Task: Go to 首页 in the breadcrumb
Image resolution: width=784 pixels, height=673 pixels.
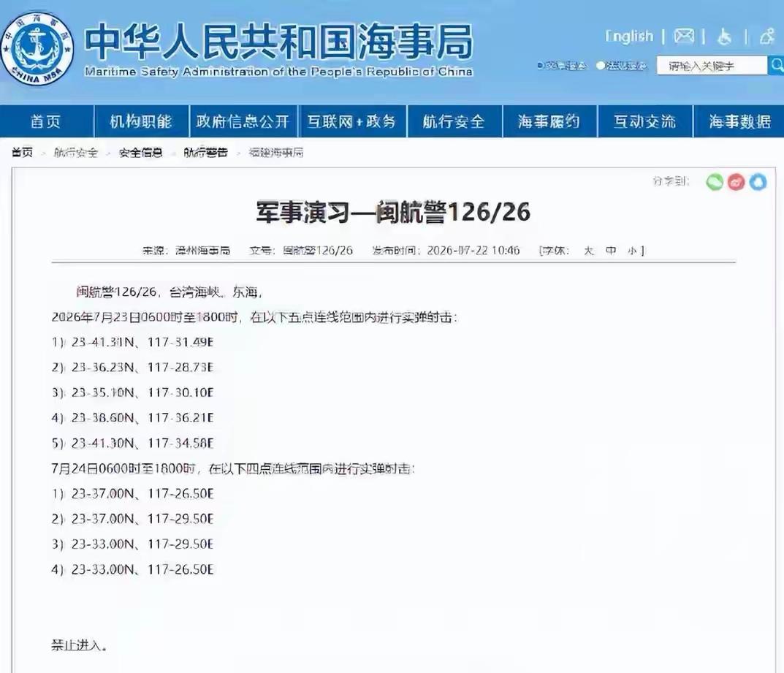Action: 23,153
